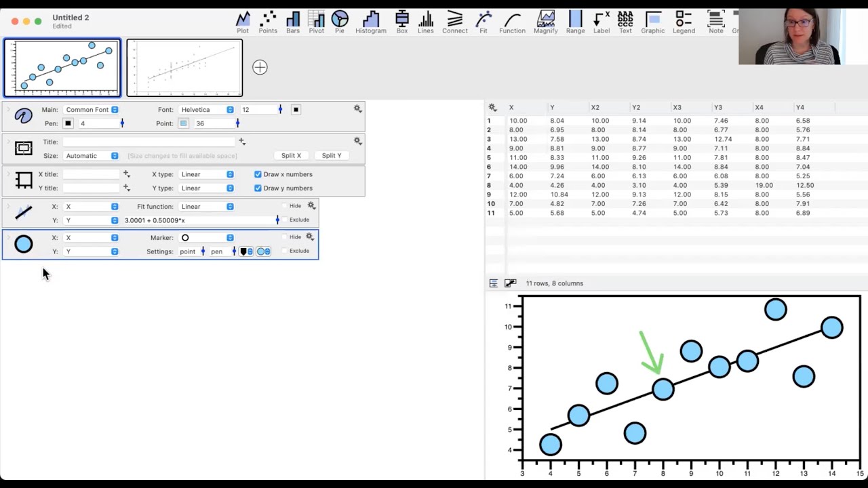Open data table gear menu
Viewport: 868px width, 488px height.
pos(493,107)
